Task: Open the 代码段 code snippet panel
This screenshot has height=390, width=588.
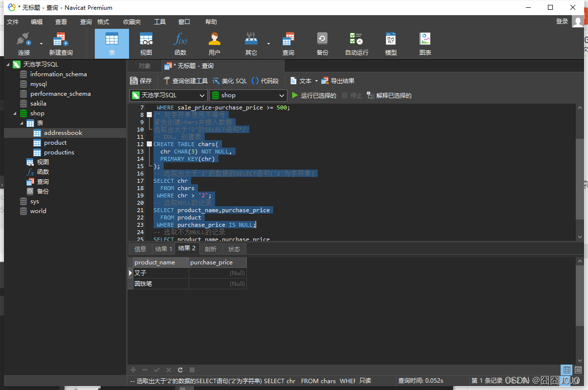Action: pos(265,81)
